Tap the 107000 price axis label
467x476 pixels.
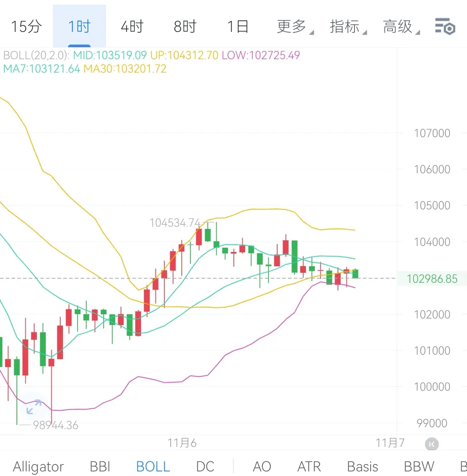click(x=432, y=133)
